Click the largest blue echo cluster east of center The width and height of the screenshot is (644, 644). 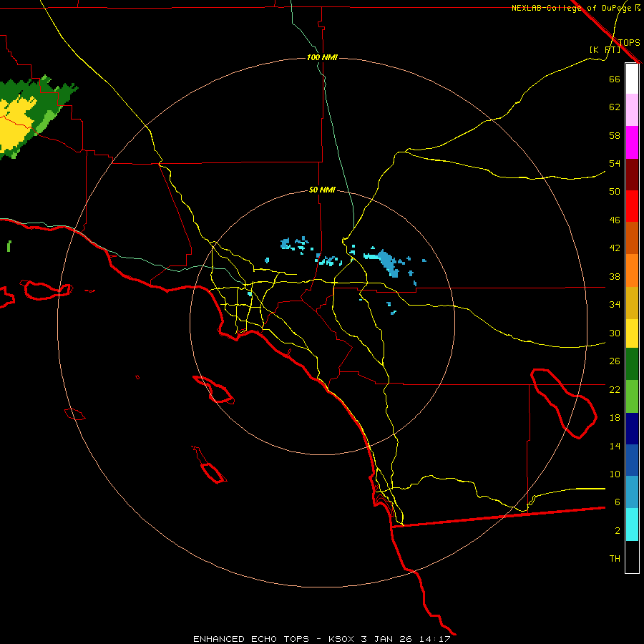(x=388, y=263)
